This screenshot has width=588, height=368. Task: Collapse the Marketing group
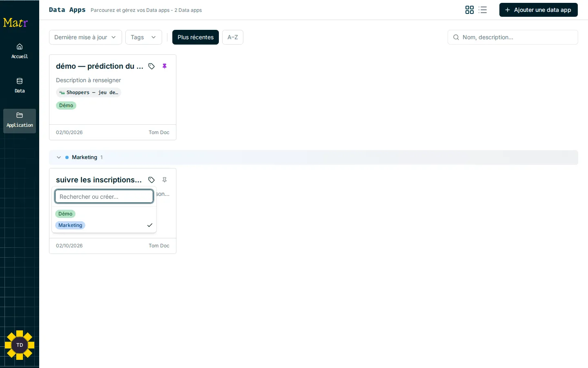(x=59, y=157)
